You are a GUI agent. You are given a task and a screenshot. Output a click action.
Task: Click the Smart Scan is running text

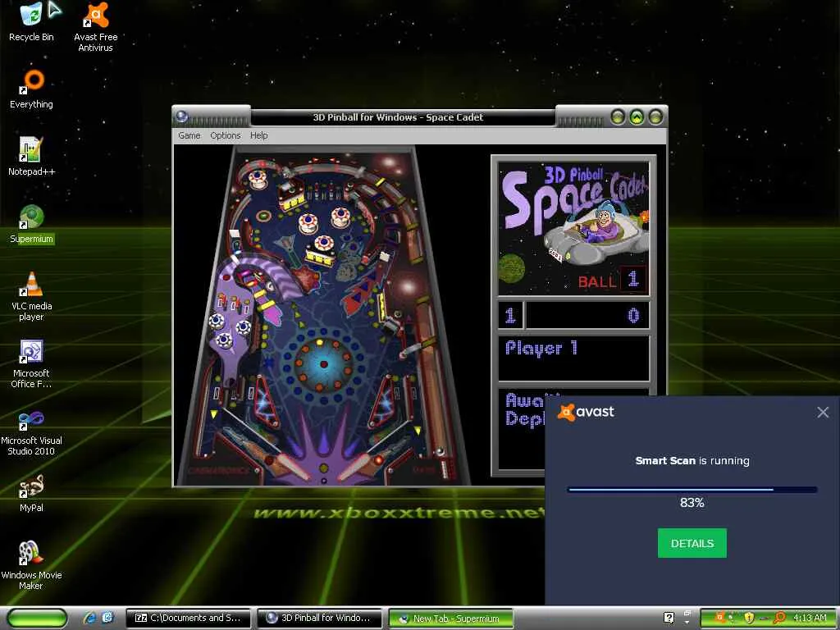coord(692,461)
